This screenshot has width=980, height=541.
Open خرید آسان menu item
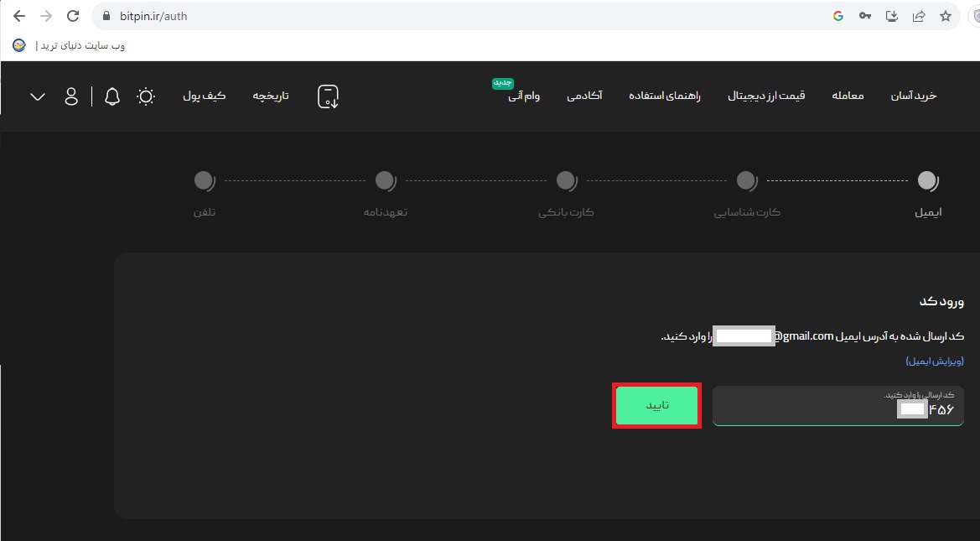(914, 96)
